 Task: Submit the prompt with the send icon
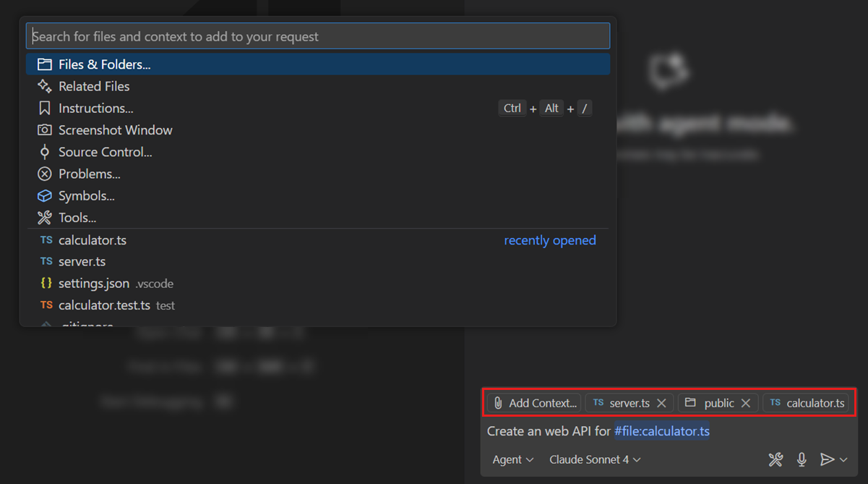coord(827,459)
